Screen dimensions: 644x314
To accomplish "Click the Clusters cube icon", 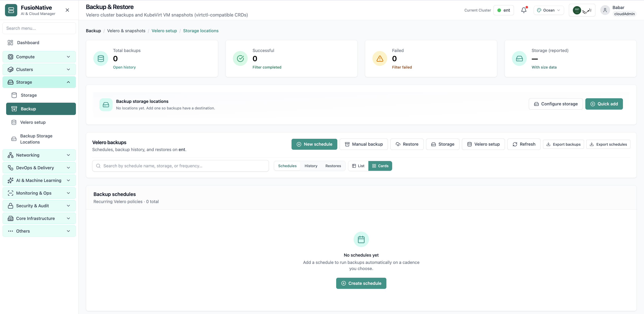I will tap(10, 70).
